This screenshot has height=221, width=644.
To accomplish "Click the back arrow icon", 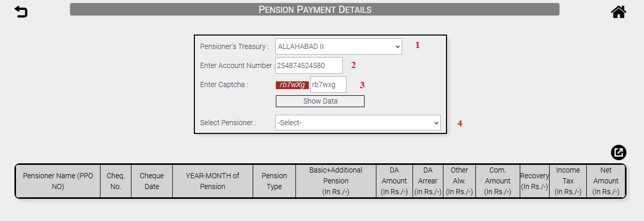I will pyautogui.click(x=21, y=11).
